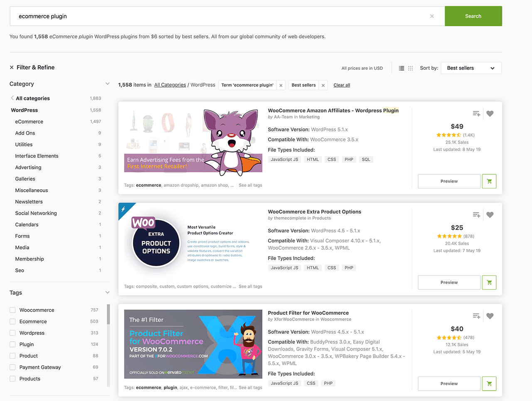The width and height of the screenshot is (532, 401).
Task: Open All Categories breadcrumb link
Action: 170,85
